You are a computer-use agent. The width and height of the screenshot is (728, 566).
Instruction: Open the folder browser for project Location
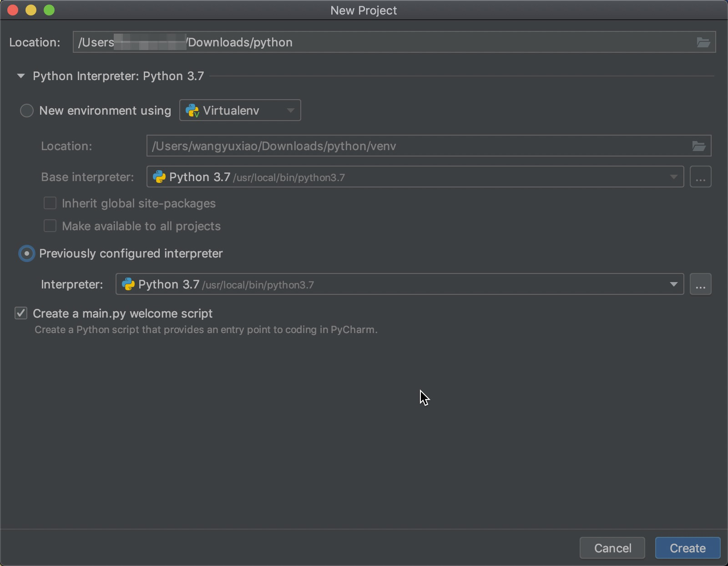tap(703, 42)
